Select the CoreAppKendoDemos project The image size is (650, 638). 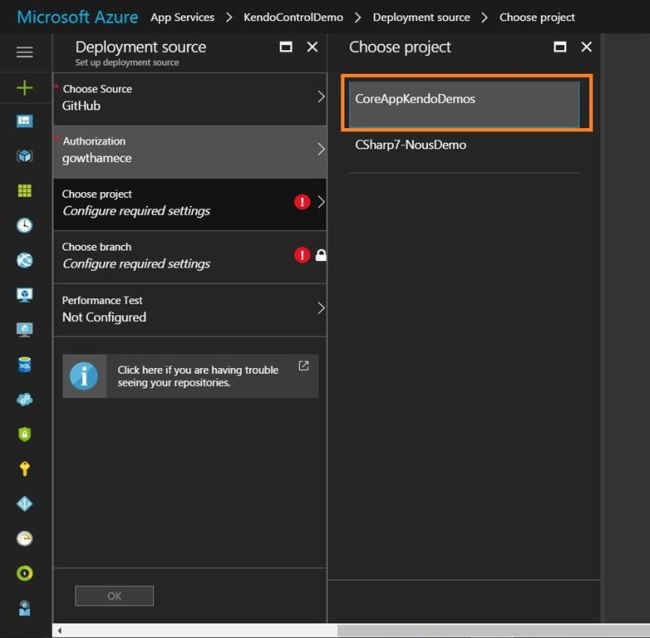coord(465,100)
